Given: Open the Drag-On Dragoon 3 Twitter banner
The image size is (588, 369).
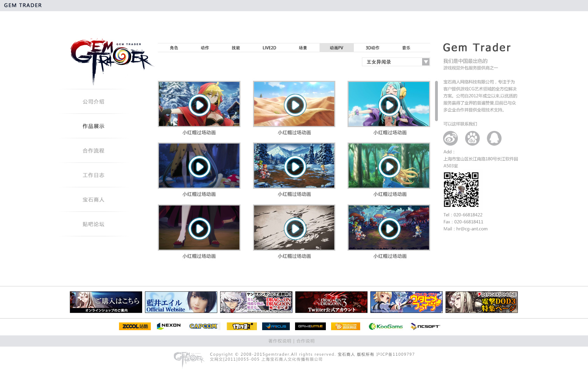Looking at the screenshot, I should 331,302.
